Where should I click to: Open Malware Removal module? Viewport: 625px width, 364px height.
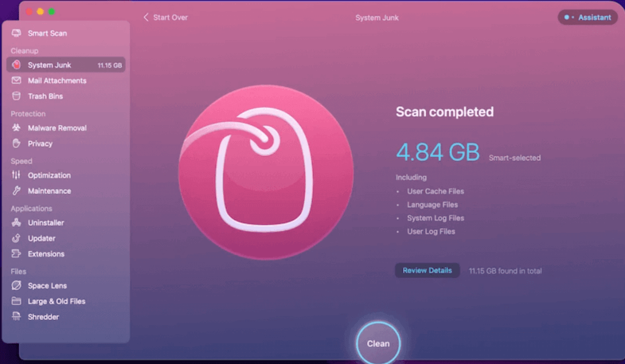(66, 128)
